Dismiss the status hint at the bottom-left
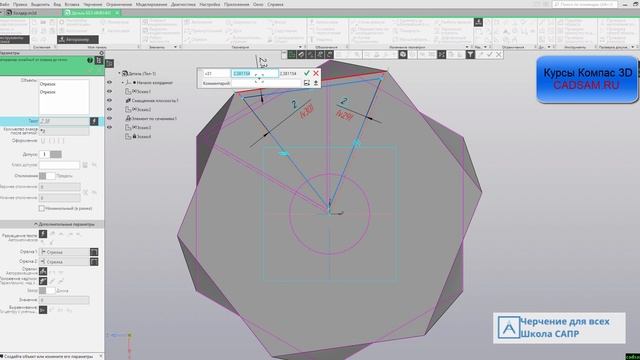Screen dimensions: 640x360 pyautogui.click(x=101, y=356)
